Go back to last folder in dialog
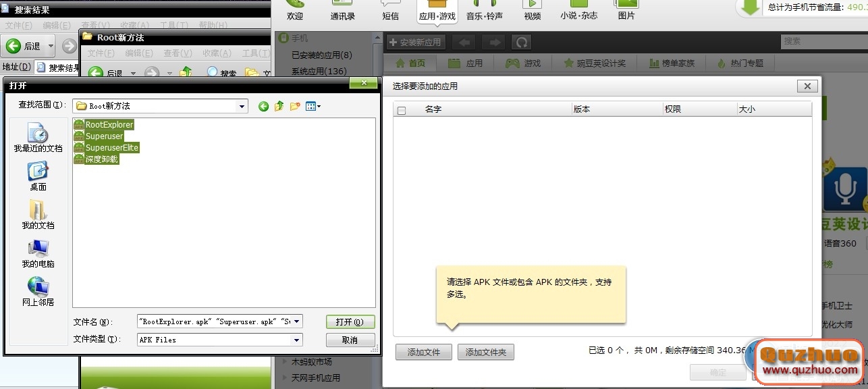The height and width of the screenshot is (389, 868). [x=263, y=106]
